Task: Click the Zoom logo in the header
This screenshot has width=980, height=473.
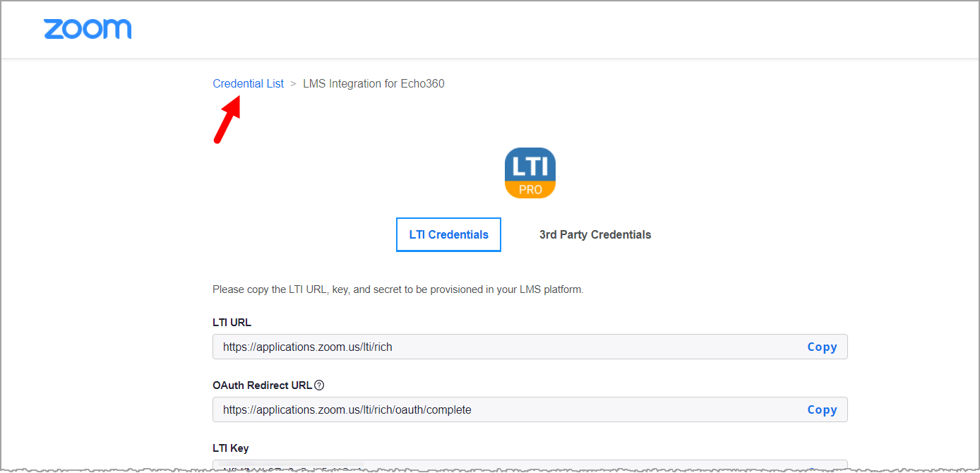Action: coord(88,29)
